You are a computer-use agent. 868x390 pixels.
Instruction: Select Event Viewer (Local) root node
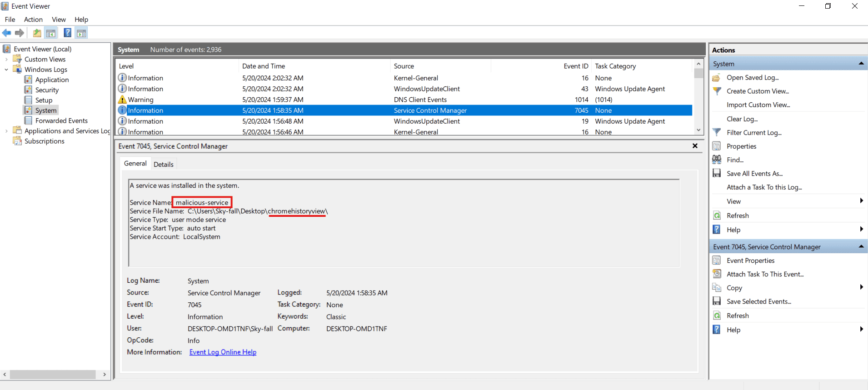[42, 49]
